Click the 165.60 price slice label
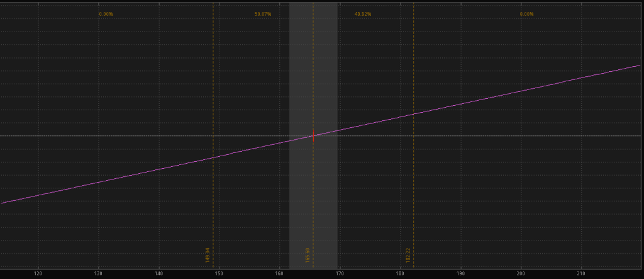Viewport: 644px width, 279px height. (x=308, y=254)
